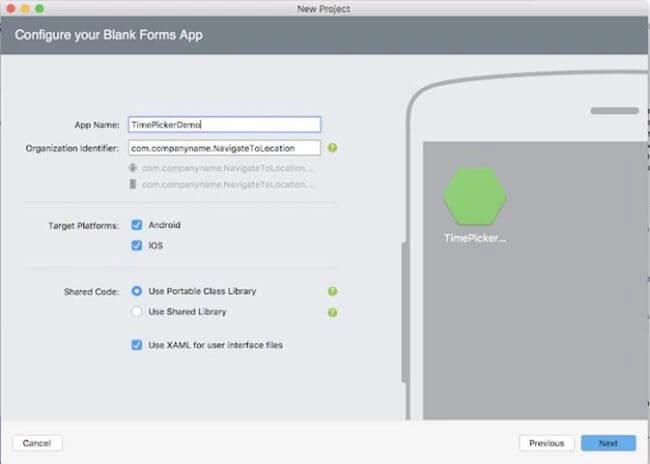
Task: Open help for Shared Library
Action: point(332,312)
